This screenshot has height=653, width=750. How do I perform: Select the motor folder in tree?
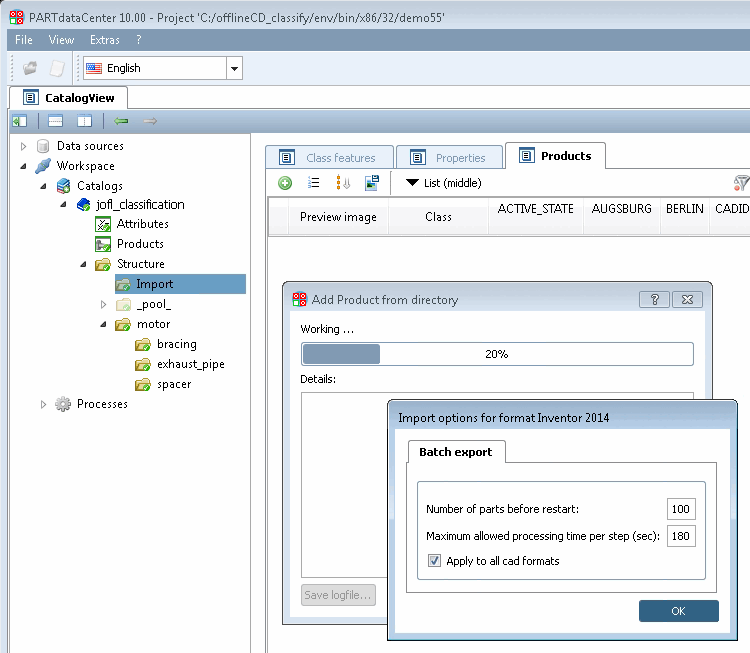pos(154,324)
